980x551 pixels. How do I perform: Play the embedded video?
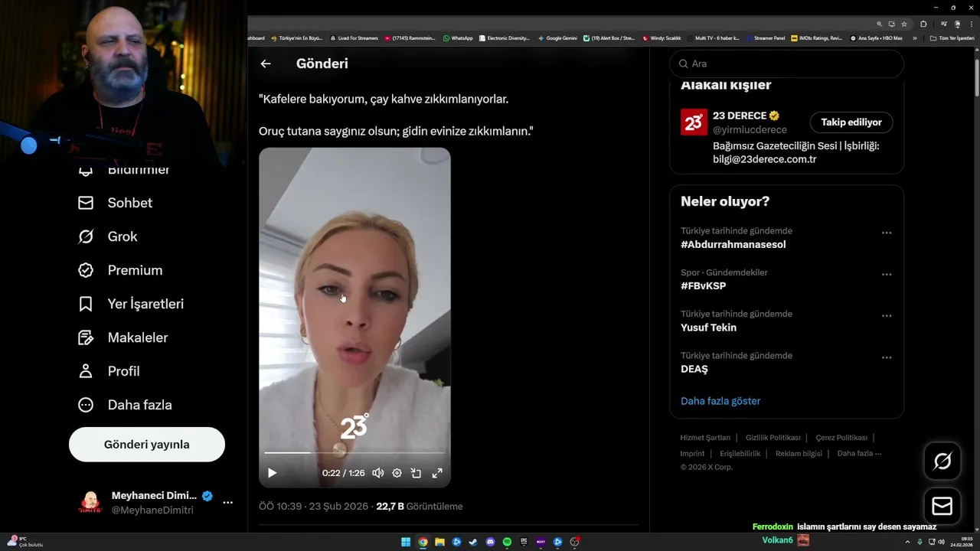[x=272, y=473]
